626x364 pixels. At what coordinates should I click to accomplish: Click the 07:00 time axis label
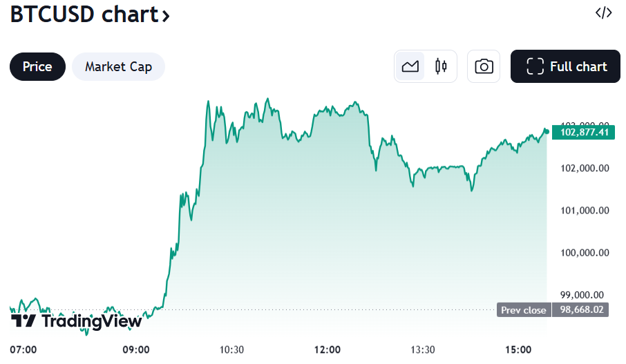click(x=24, y=349)
